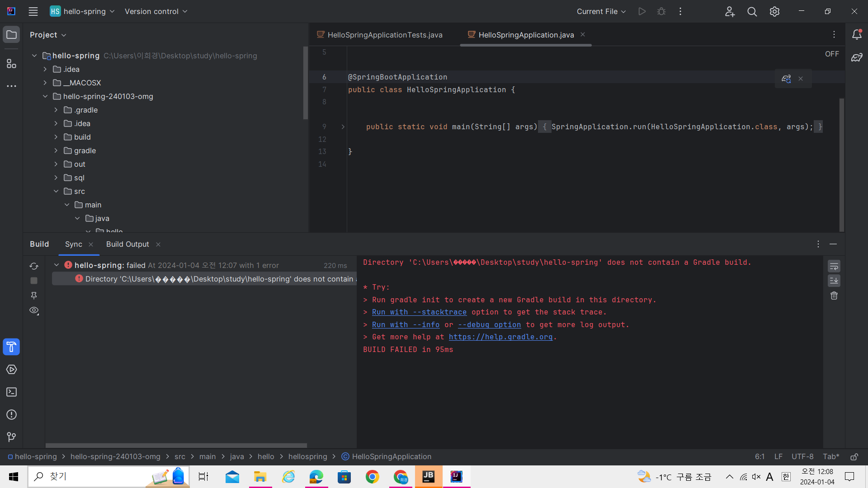Image resolution: width=868 pixels, height=488 pixels.
Task: Open Code With Me user icon
Action: coord(730,11)
